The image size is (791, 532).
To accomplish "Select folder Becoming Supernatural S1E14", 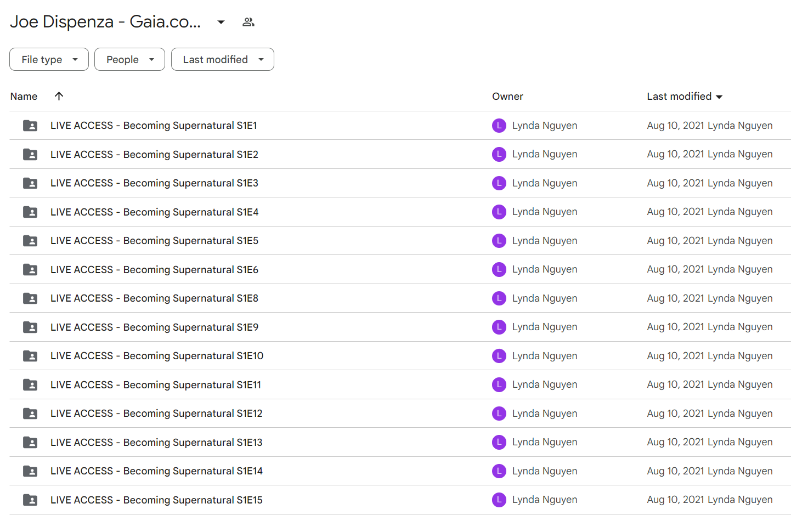I will pyautogui.click(x=156, y=471).
